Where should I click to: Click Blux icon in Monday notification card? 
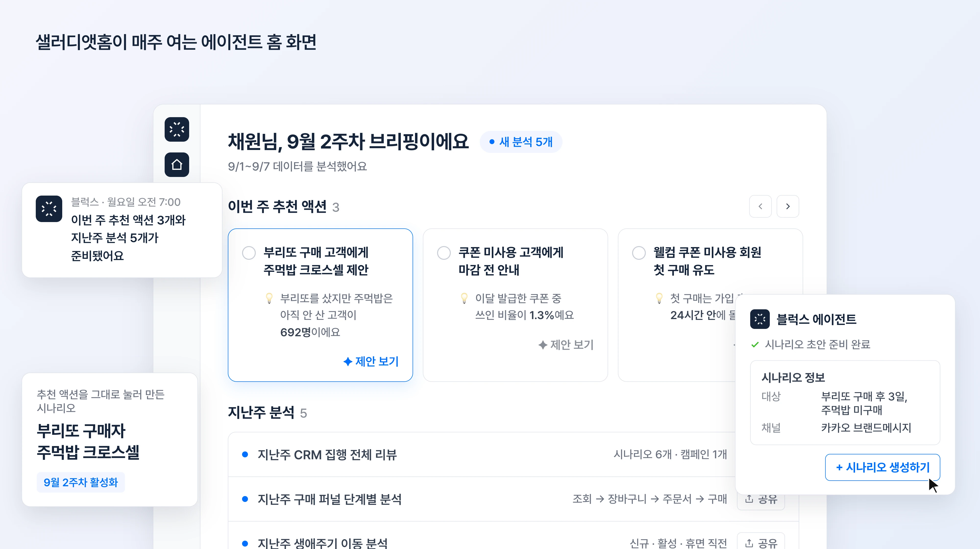(x=49, y=209)
